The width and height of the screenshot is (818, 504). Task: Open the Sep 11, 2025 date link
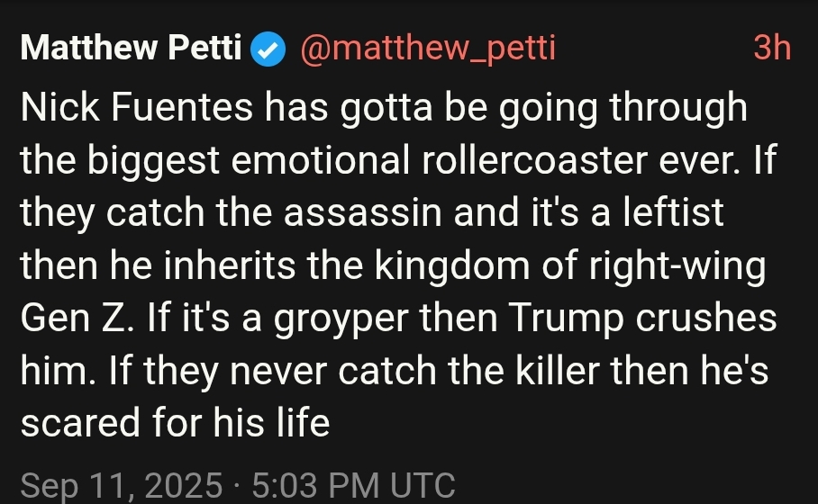(122, 485)
